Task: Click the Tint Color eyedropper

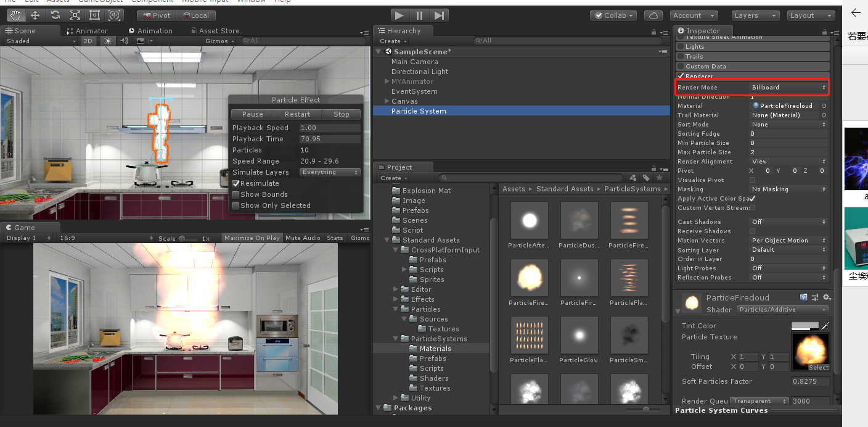Action: pos(825,326)
